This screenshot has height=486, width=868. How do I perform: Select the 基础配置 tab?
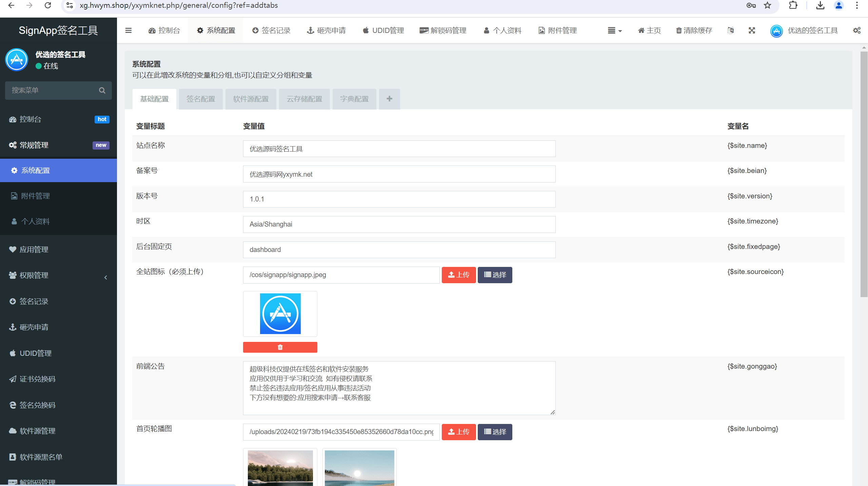154,99
